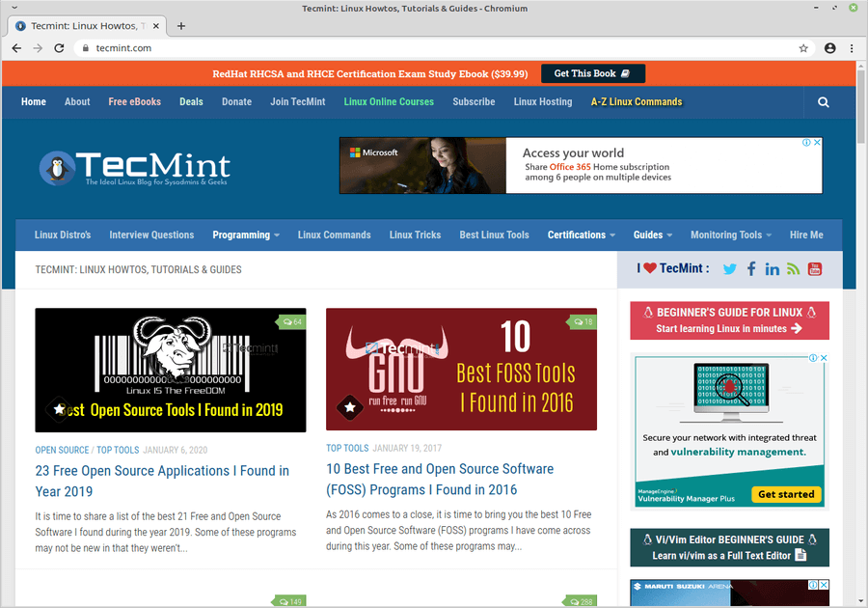Open Interview Questions category

(x=151, y=235)
